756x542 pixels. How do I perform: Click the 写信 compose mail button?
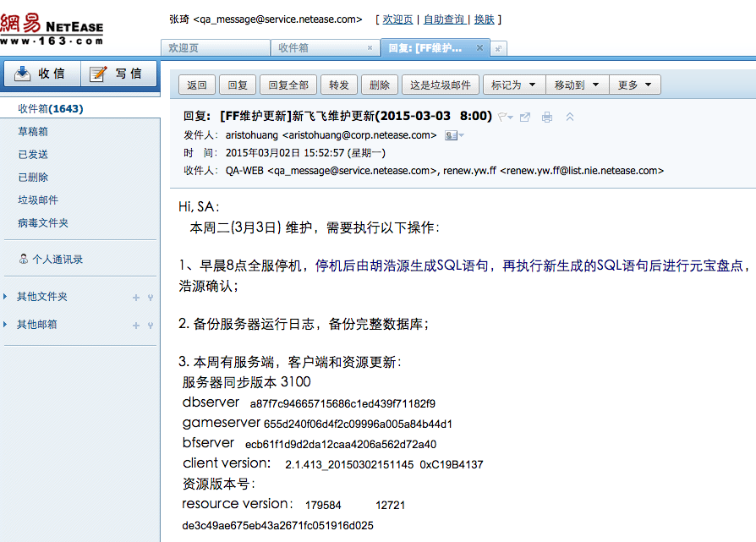119,74
